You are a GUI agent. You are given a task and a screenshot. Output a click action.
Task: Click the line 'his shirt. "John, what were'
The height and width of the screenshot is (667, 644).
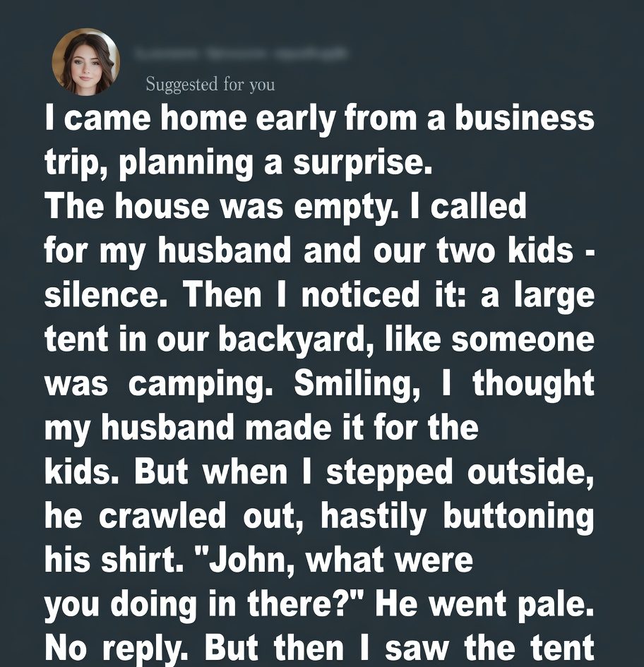coord(258,561)
